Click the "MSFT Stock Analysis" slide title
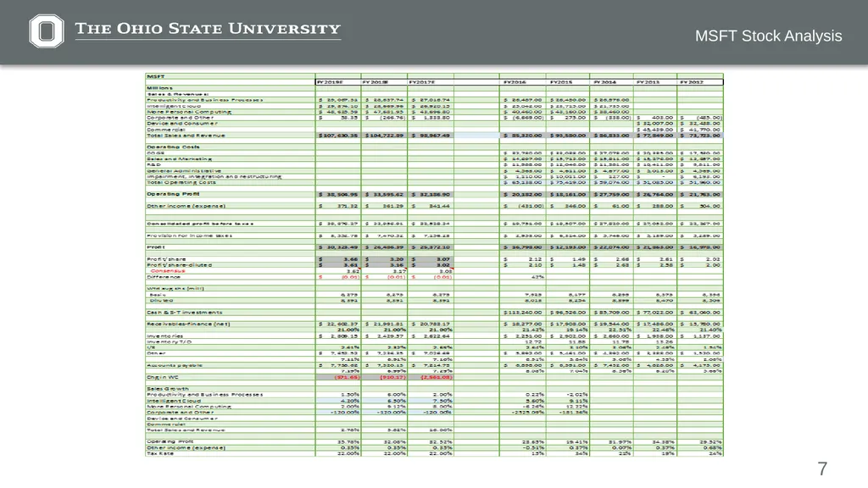This screenshot has height=488, width=868. (768, 36)
